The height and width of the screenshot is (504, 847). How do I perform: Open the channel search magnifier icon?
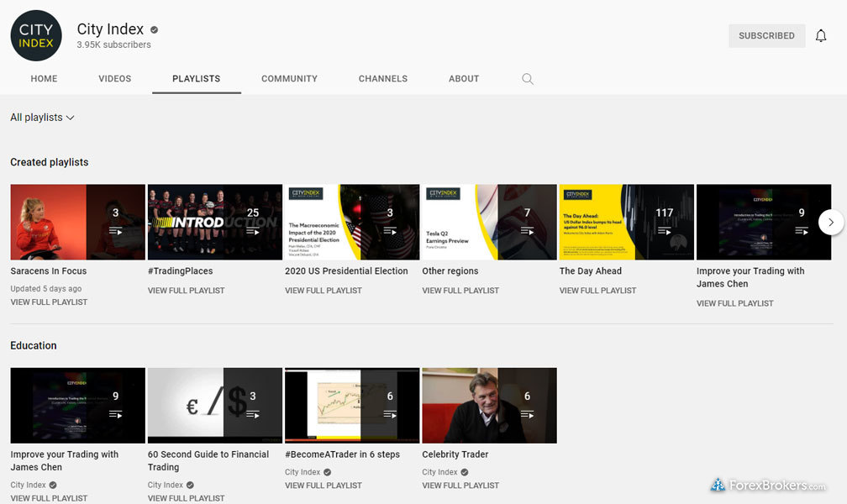528,79
